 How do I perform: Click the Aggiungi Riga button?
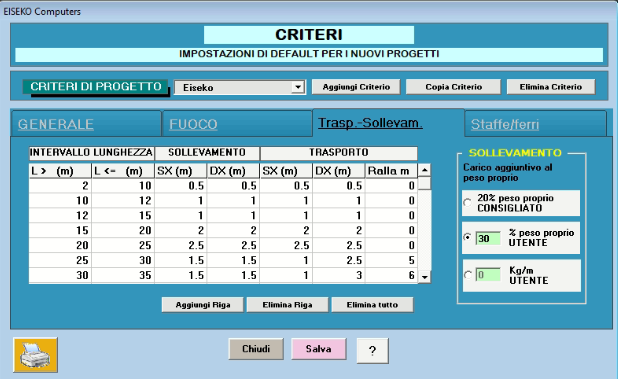203,305
